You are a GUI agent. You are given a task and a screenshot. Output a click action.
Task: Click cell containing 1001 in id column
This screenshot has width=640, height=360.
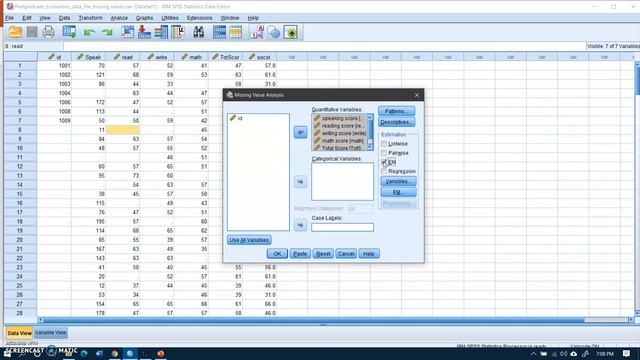click(54, 66)
